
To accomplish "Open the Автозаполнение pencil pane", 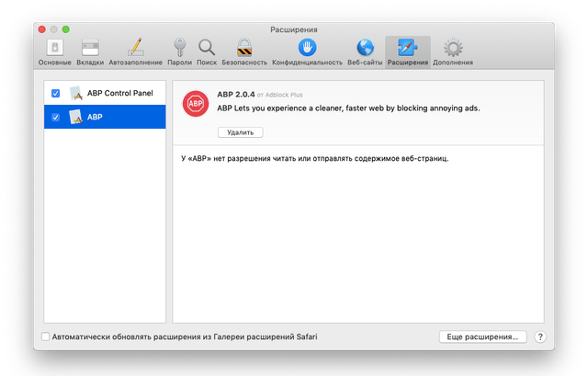I will 135,51.
